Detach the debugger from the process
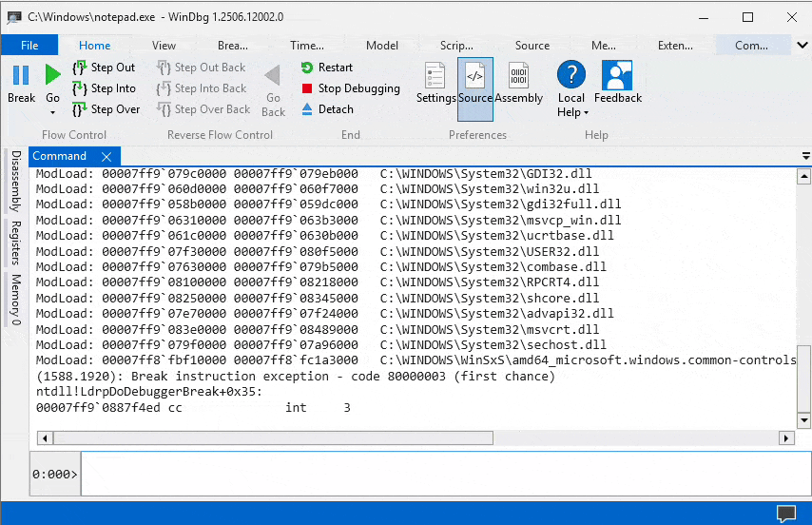Screen dimensions: 812x525 pos(307,109)
